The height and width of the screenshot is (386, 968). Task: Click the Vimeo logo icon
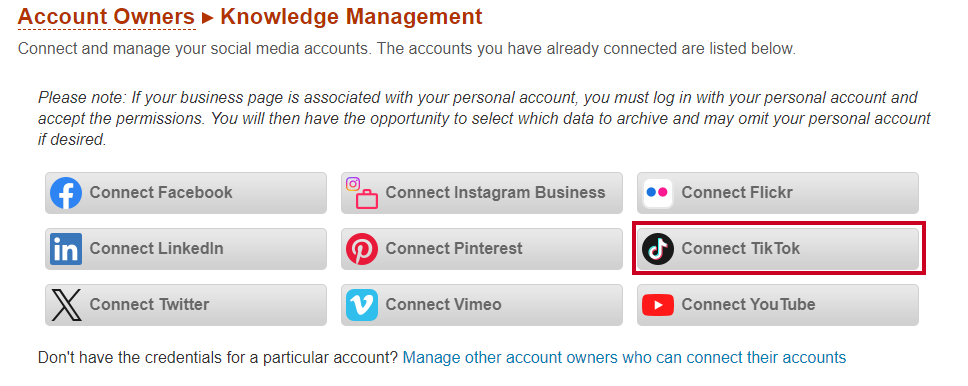(362, 305)
